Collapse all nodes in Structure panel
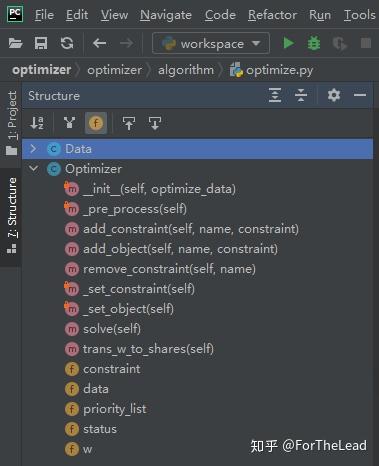This screenshot has width=379, height=466. click(301, 95)
